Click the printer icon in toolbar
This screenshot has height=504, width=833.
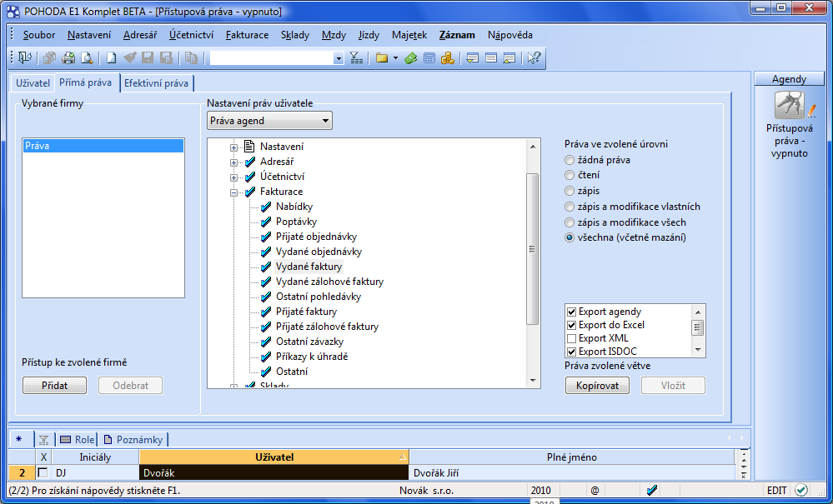click(68, 57)
